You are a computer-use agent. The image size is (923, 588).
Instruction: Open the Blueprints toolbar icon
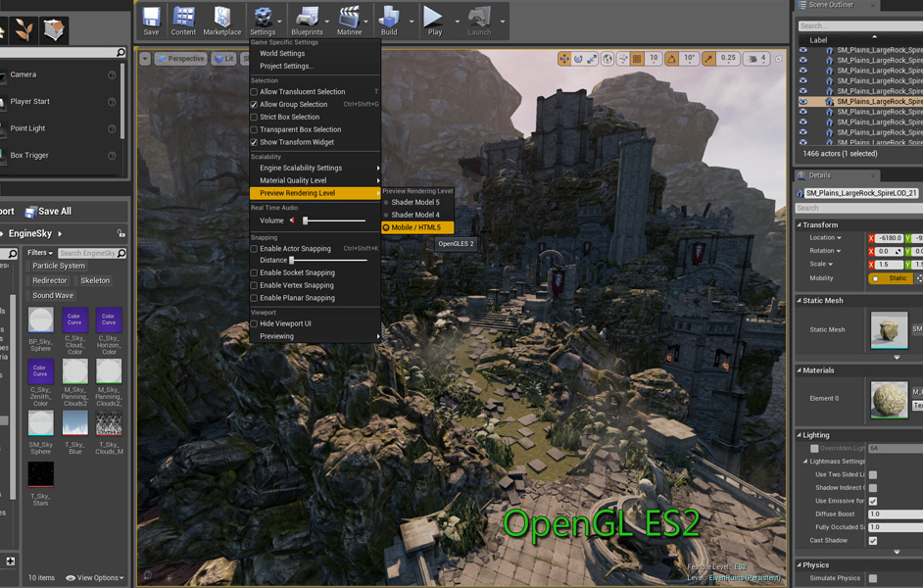click(x=309, y=17)
